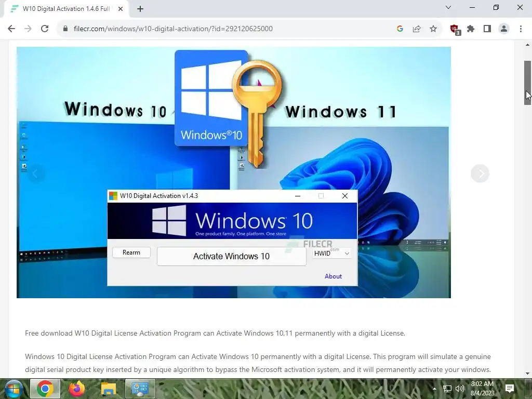Open Chrome from the taskbar
Image resolution: width=532 pixels, height=399 pixels.
45,389
